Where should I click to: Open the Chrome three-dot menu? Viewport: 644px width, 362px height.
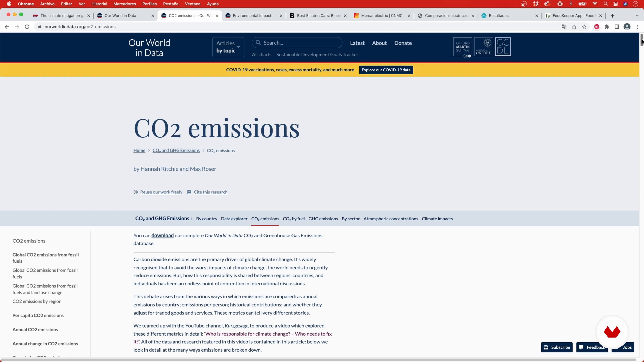(x=637, y=27)
